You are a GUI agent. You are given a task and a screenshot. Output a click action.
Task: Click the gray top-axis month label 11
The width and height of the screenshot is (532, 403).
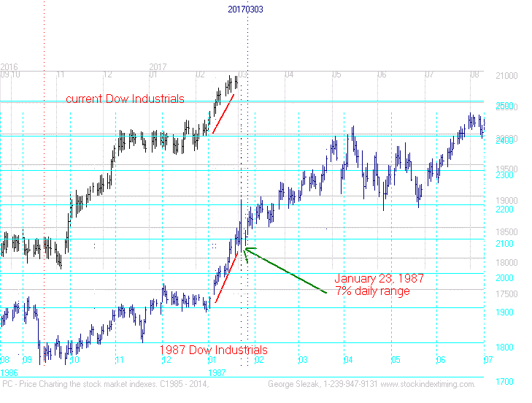(x=61, y=74)
